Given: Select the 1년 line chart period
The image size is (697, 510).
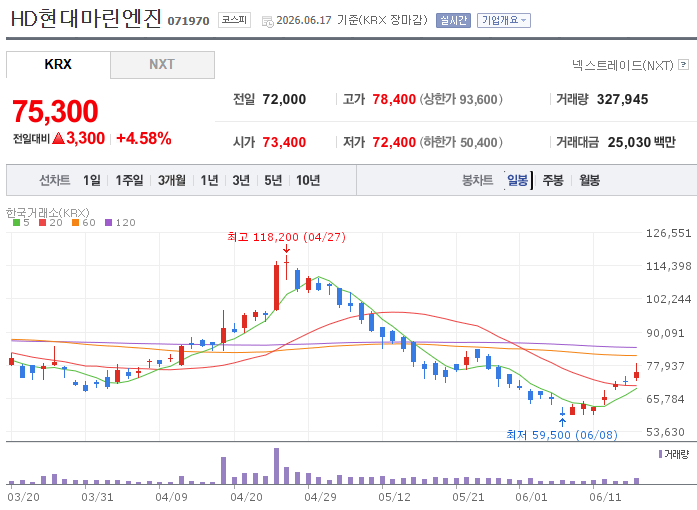Looking at the screenshot, I should (x=209, y=180).
